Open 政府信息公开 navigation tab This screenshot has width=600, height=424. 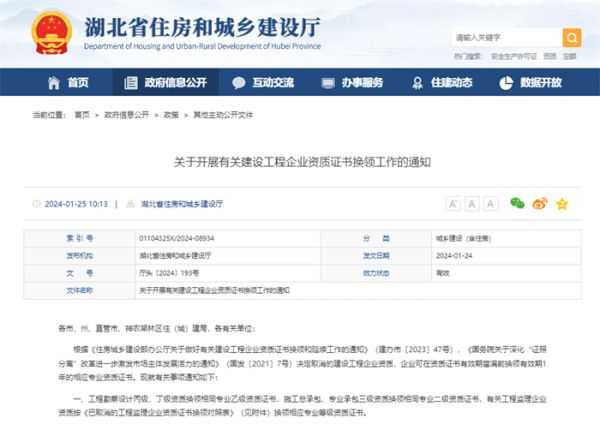[165, 82]
